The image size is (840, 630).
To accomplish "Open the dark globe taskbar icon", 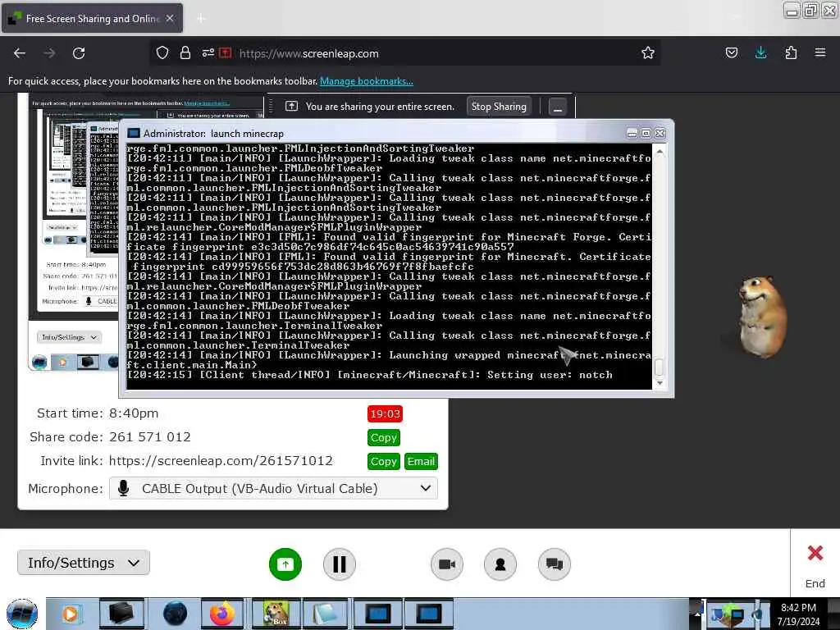I will 175,614.
